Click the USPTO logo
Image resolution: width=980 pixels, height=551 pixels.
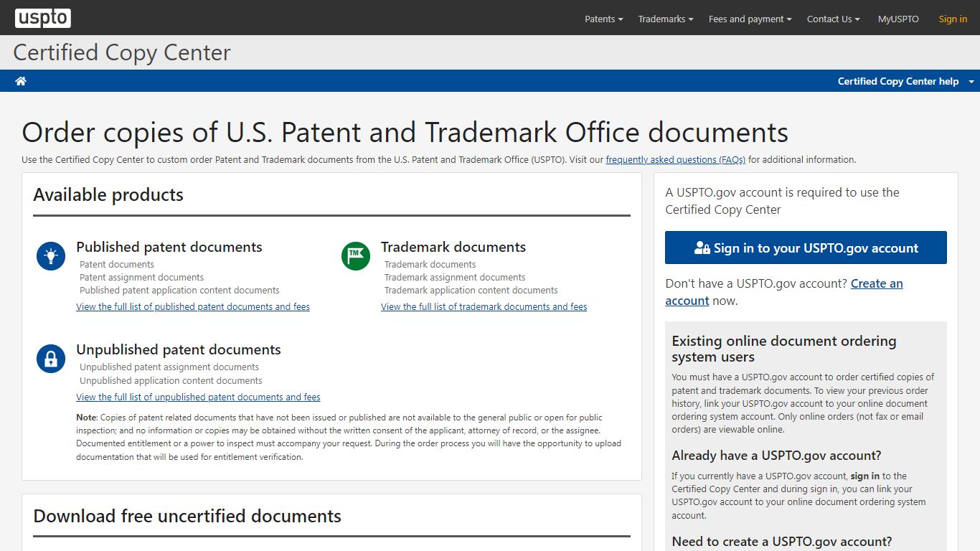43,19
